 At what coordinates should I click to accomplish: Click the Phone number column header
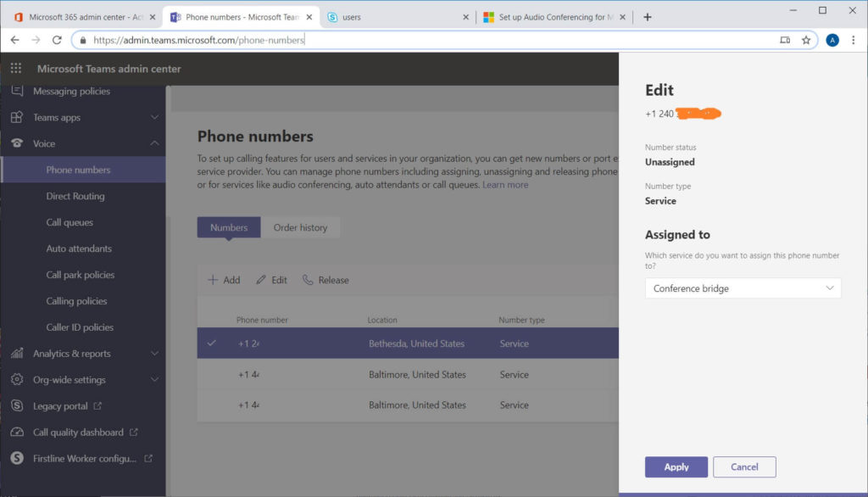click(x=262, y=320)
